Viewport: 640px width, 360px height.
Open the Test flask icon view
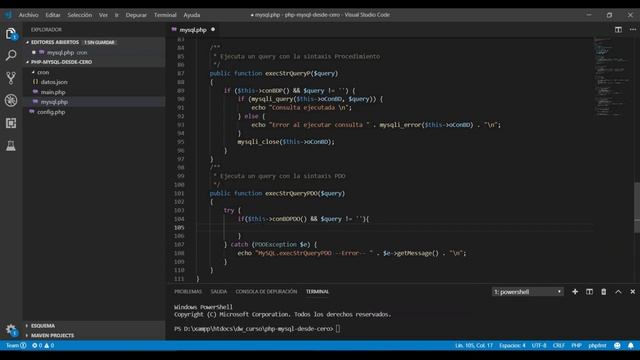pos(11,145)
